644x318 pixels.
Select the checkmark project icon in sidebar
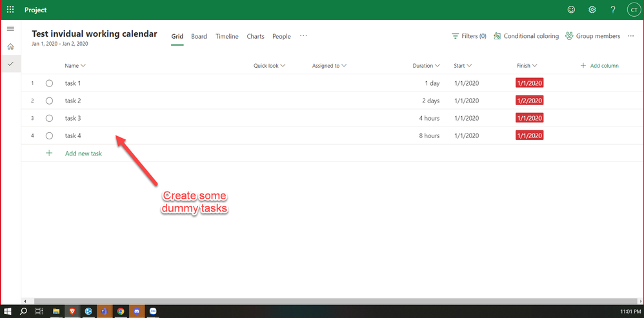(x=11, y=64)
